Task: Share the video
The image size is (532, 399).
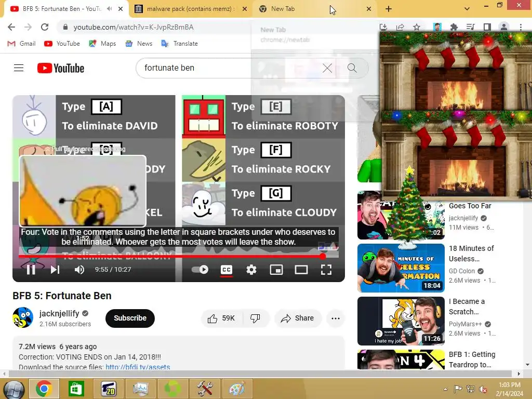Action: [298, 318]
